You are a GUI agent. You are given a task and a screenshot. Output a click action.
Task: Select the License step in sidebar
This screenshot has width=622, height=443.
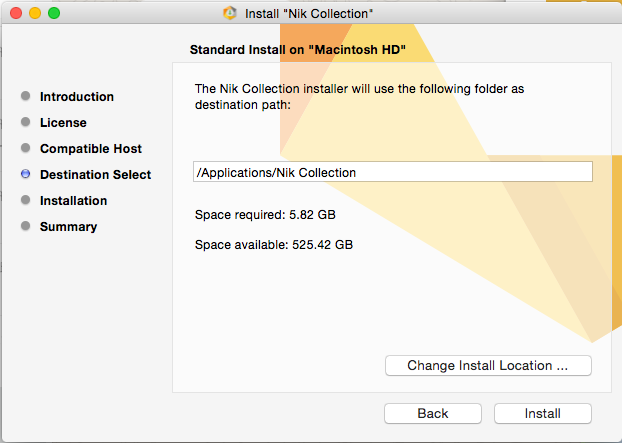tap(63, 123)
